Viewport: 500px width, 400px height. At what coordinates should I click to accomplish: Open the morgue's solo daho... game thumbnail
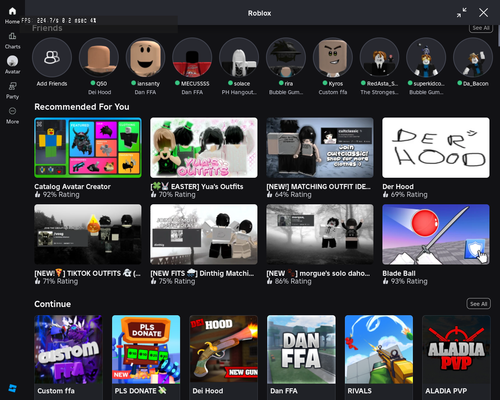320,234
